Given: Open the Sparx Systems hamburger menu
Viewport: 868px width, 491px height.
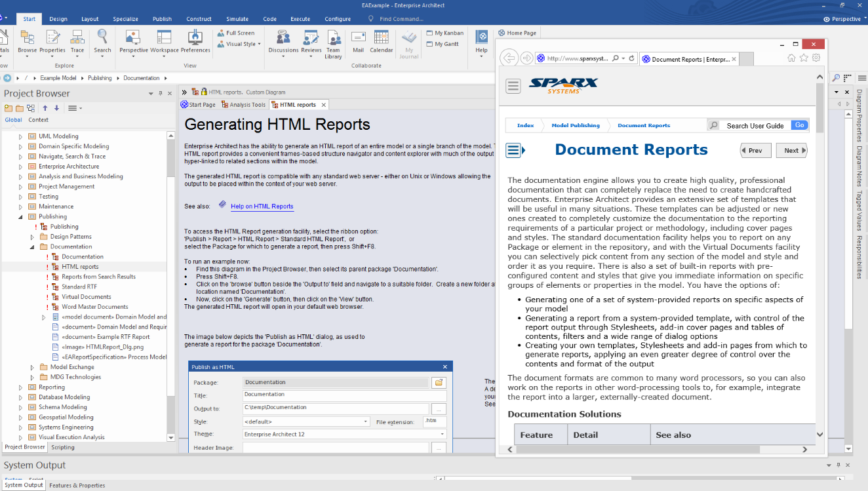Looking at the screenshot, I should click(x=513, y=86).
